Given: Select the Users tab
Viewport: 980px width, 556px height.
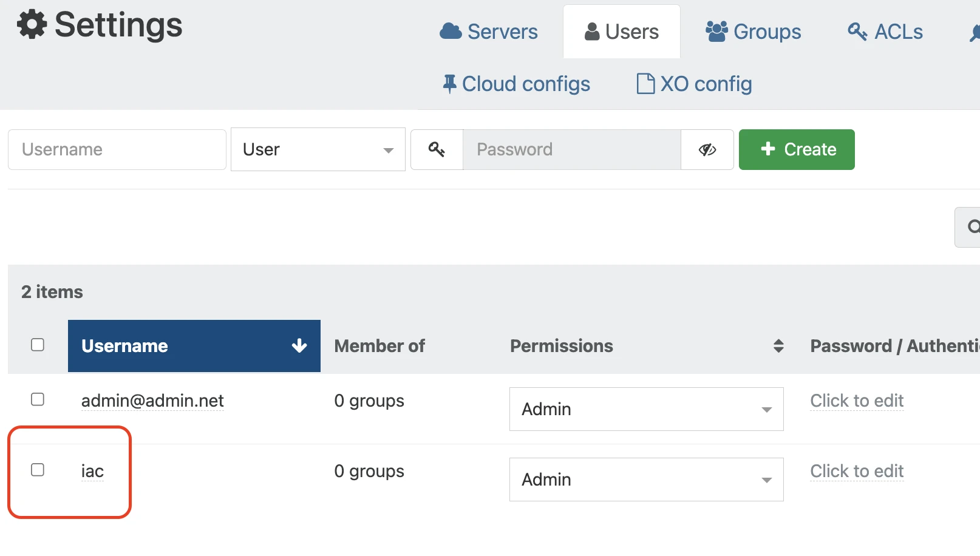Looking at the screenshot, I should [621, 32].
